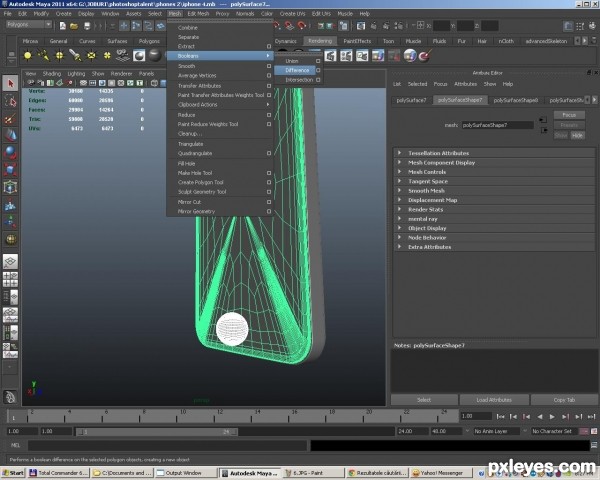Expand Object Display section
This screenshot has width=600, height=480.
click(x=399, y=228)
